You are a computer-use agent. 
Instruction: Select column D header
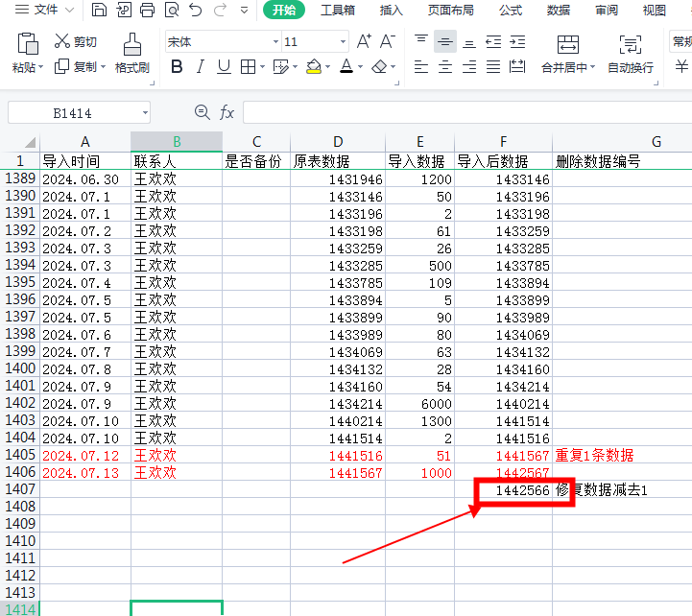(x=338, y=142)
